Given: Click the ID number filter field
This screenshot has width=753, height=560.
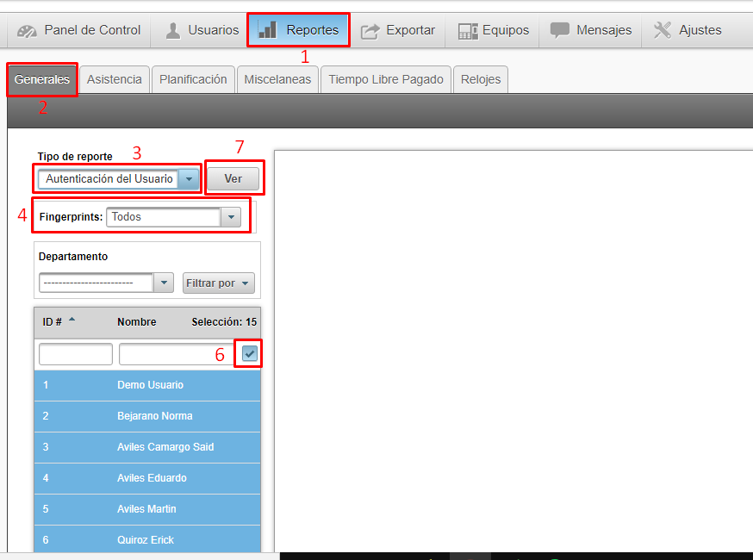Looking at the screenshot, I should click(76, 354).
